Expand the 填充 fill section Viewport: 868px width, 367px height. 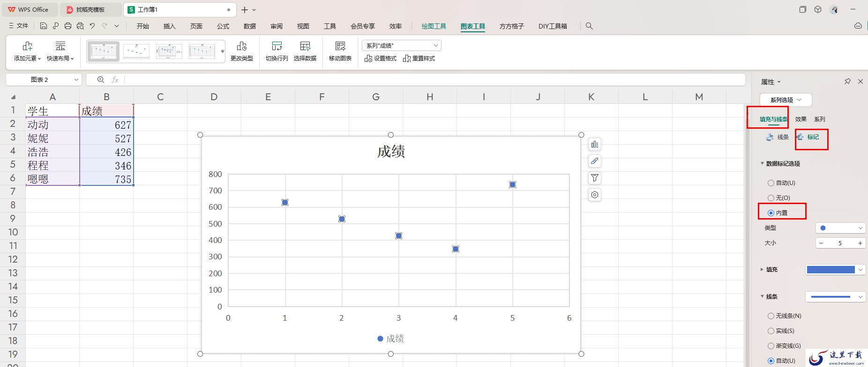point(762,270)
